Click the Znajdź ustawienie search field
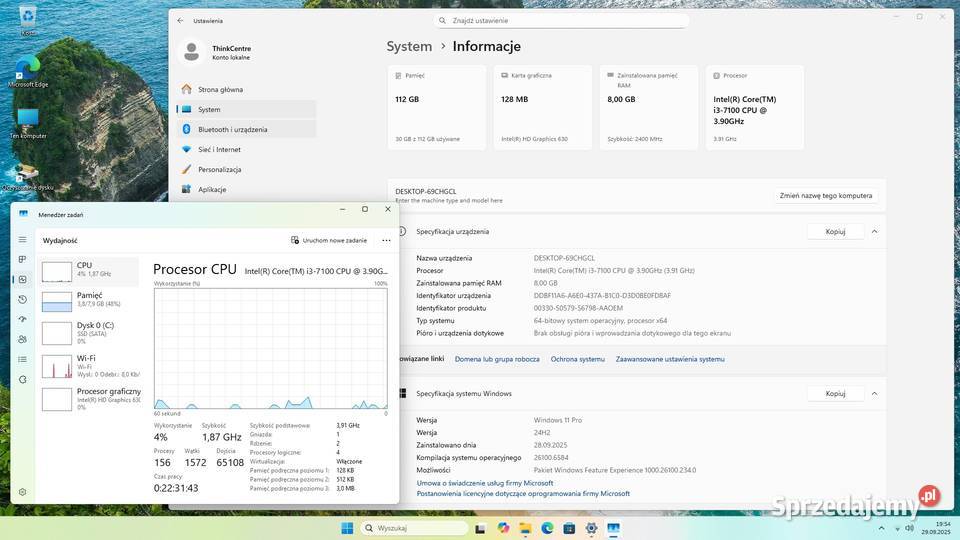 [563, 20]
